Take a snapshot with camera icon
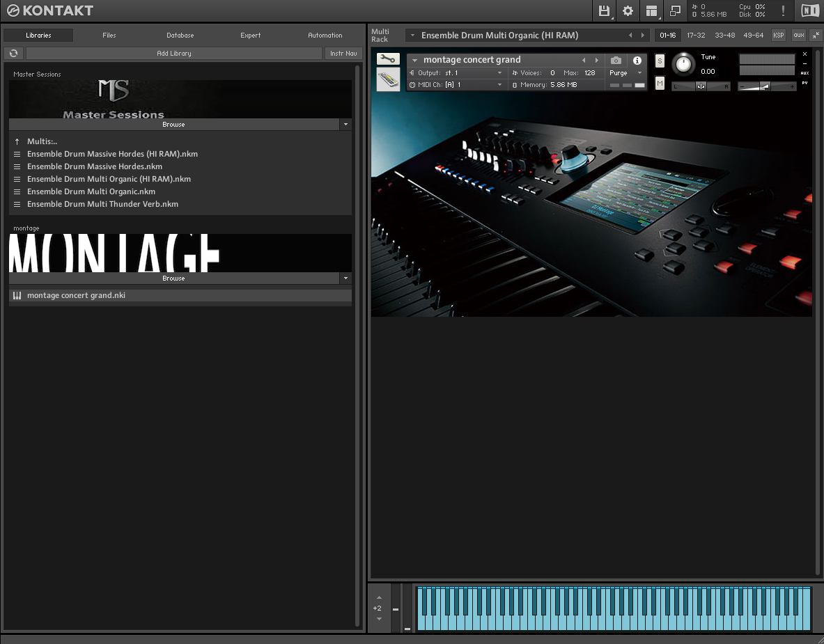This screenshot has width=824, height=644. pos(616,61)
